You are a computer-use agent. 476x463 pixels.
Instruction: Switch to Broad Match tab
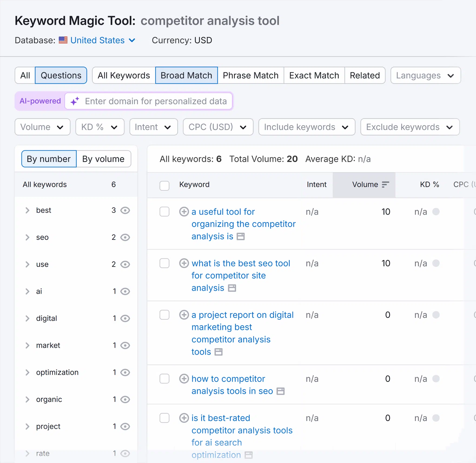pyautogui.click(x=186, y=75)
